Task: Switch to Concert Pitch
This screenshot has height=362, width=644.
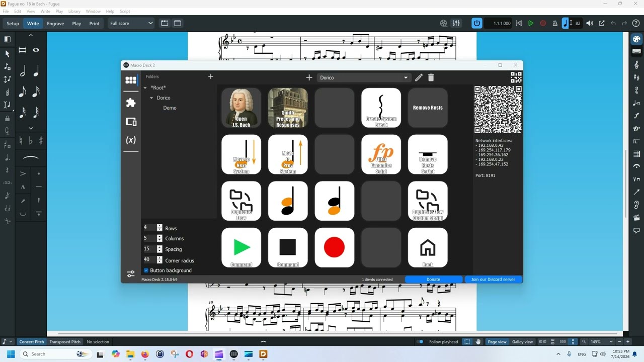Action: pos(32,342)
